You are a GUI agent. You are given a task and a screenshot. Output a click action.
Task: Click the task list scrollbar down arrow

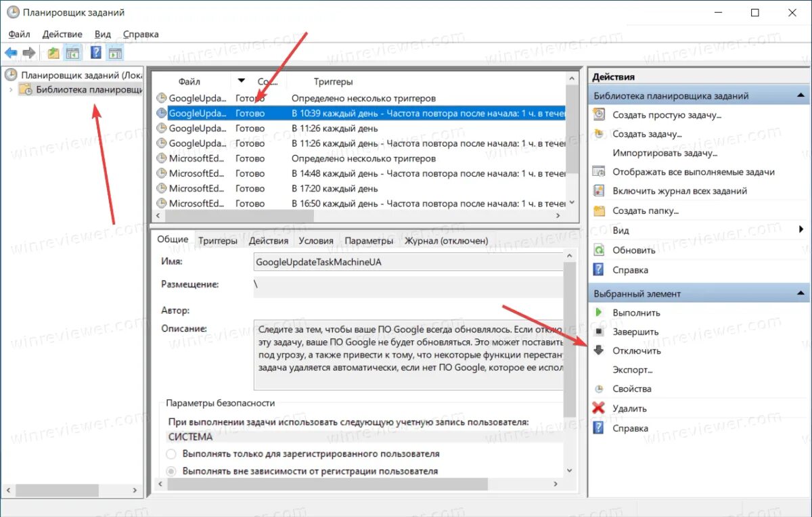[573, 202]
